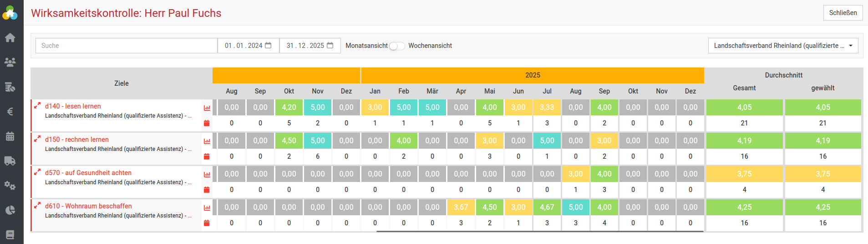Open the users group sidebar icon
Image resolution: width=868 pixels, height=244 pixels.
(10, 62)
